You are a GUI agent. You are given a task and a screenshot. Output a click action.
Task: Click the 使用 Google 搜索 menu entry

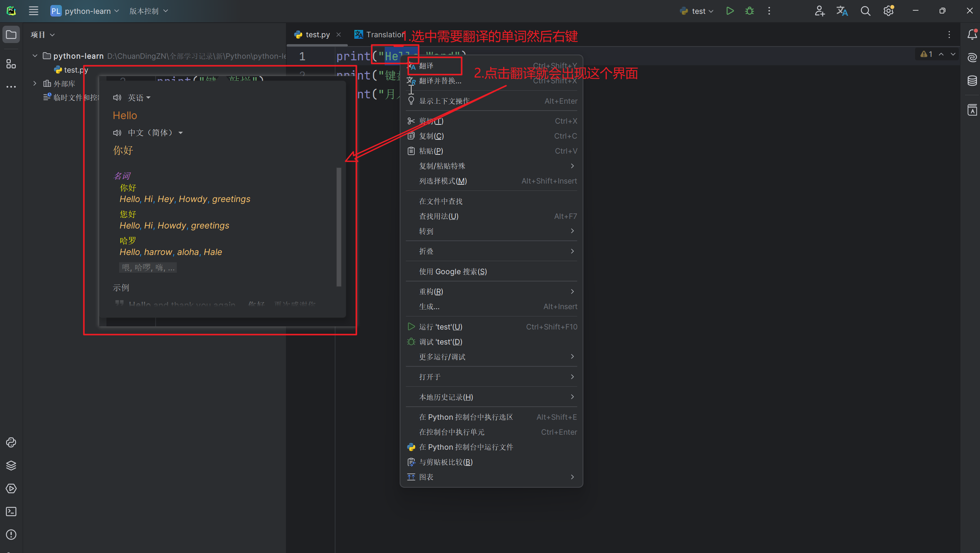point(453,272)
